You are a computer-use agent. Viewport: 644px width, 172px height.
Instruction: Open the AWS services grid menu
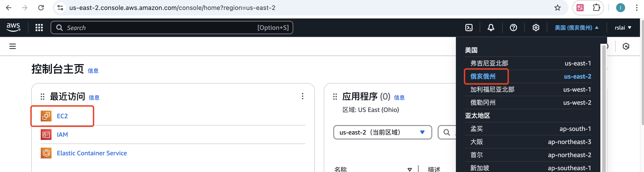39,28
